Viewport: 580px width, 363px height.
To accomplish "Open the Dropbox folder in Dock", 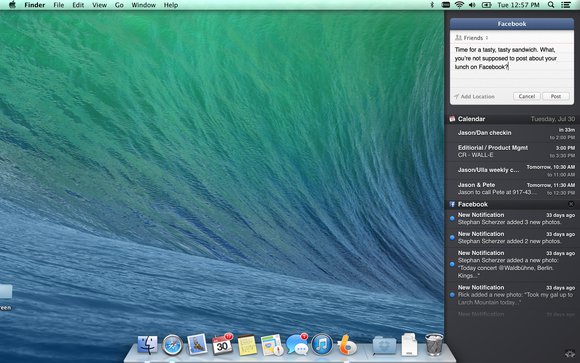I will point(384,345).
